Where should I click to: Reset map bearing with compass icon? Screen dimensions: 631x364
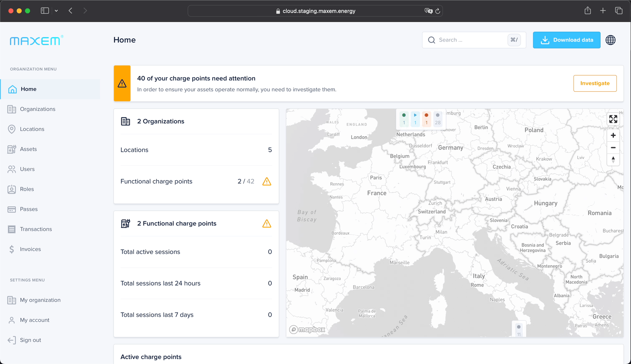tap(613, 159)
